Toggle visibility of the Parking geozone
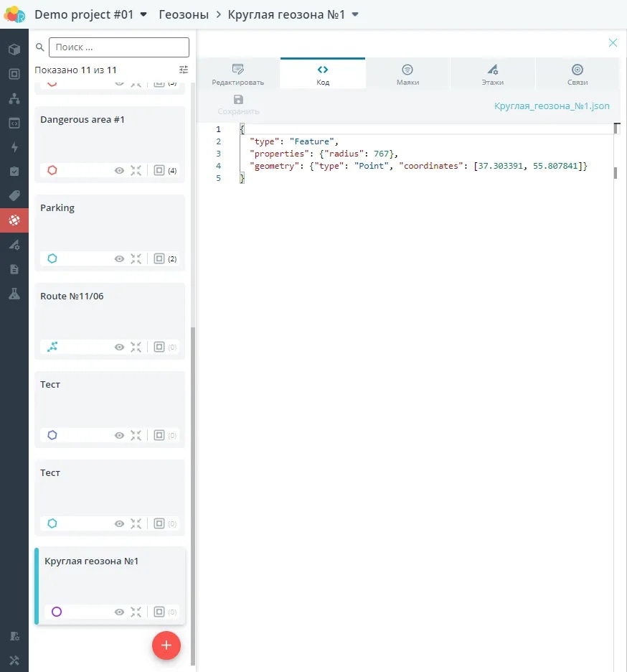Image resolution: width=627 pixels, height=672 pixels. click(x=120, y=258)
